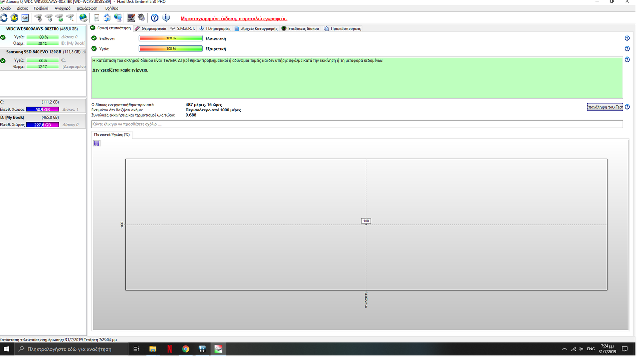
Task: Switch to the Γενική επισκόπηση tab
Action: pos(110,28)
